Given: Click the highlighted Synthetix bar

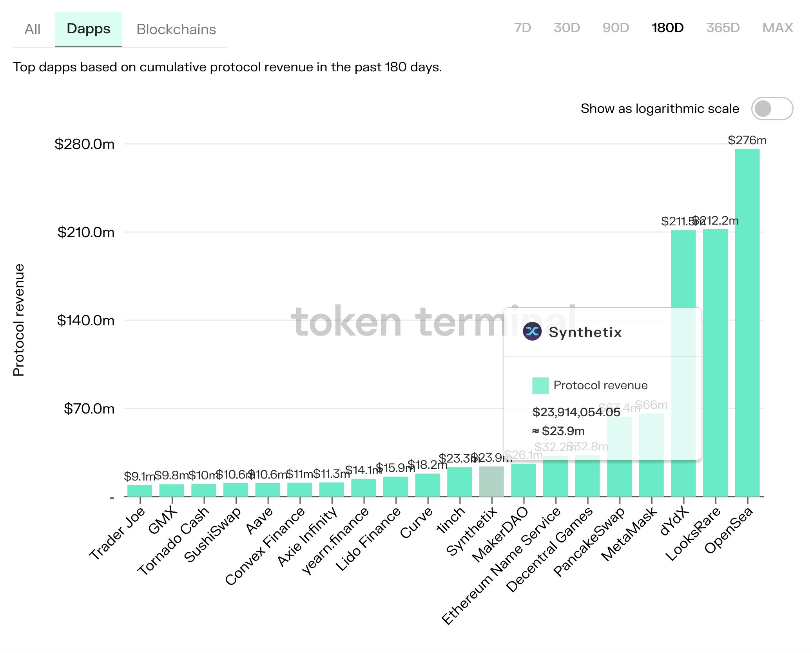Looking at the screenshot, I should point(491,481).
